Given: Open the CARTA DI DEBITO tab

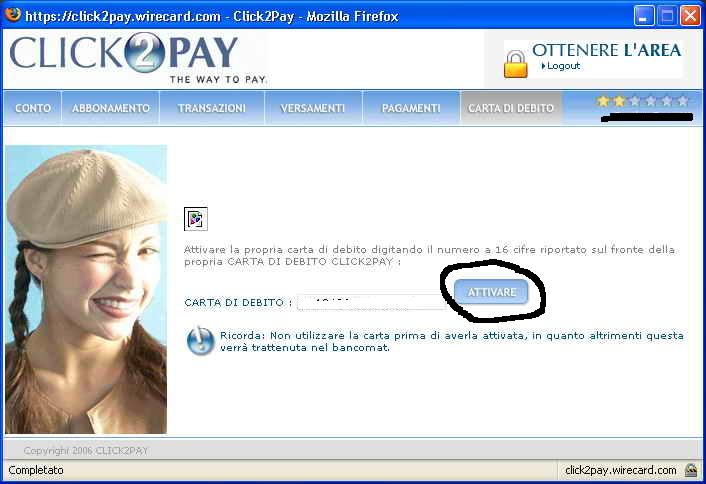Looking at the screenshot, I should click(x=511, y=108).
